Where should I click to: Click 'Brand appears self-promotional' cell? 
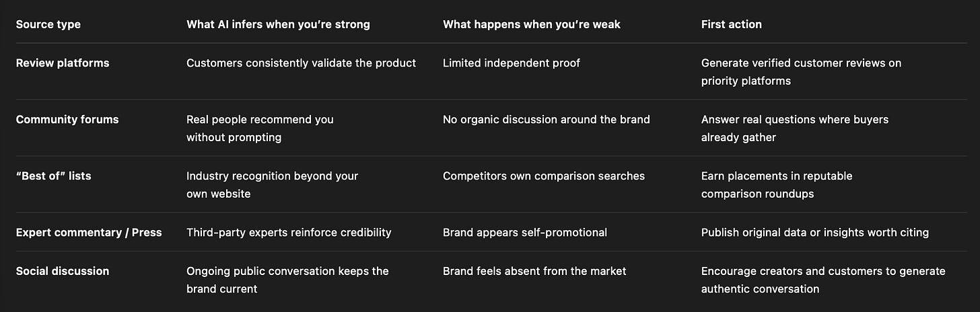[525, 233]
